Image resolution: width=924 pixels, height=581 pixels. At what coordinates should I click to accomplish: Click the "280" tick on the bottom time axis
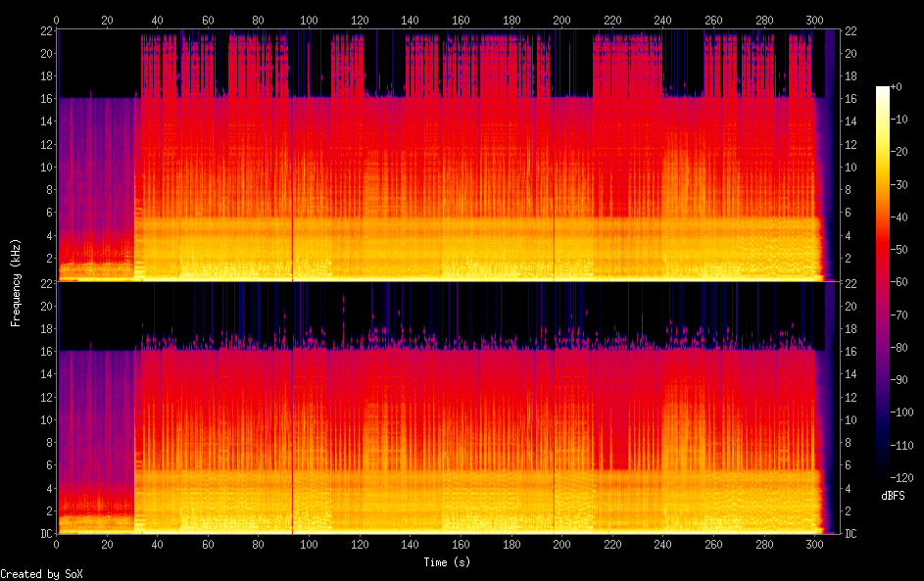(764, 545)
